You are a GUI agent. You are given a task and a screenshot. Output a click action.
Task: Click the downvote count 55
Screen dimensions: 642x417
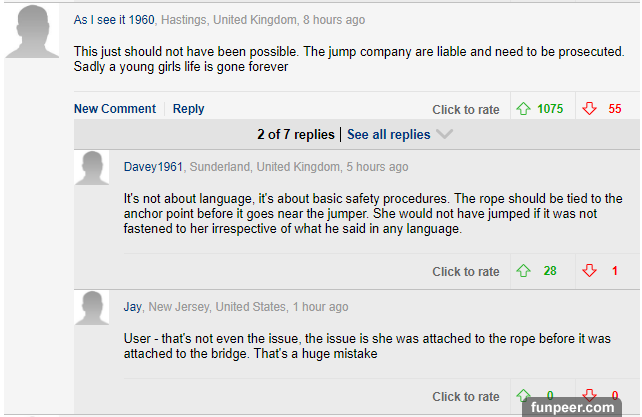point(615,109)
